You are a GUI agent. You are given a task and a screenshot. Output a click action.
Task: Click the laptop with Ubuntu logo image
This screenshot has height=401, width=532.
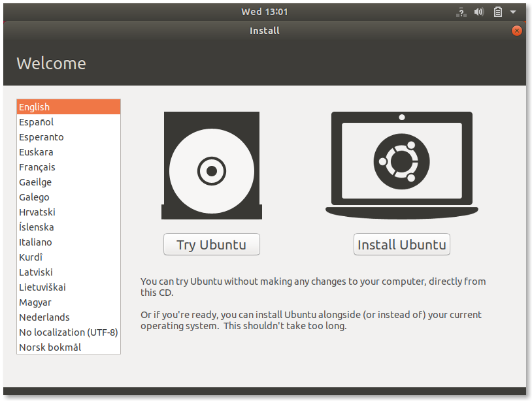coord(402,165)
